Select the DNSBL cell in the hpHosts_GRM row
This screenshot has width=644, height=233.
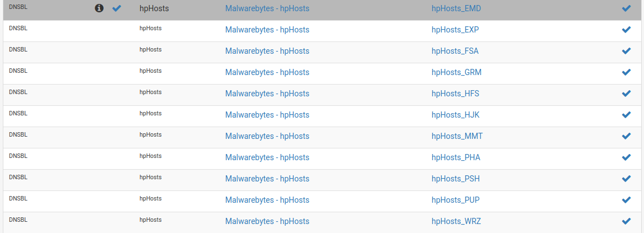18,71
